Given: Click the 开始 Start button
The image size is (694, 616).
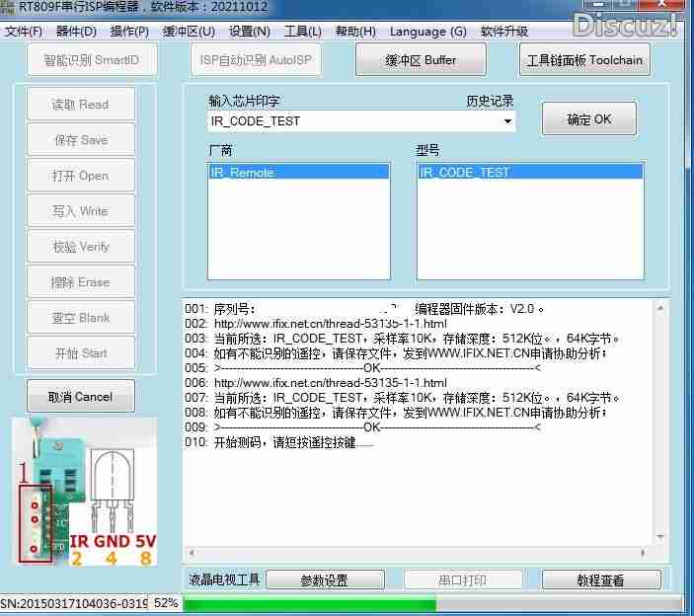Looking at the screenshot, I should 81,353.
